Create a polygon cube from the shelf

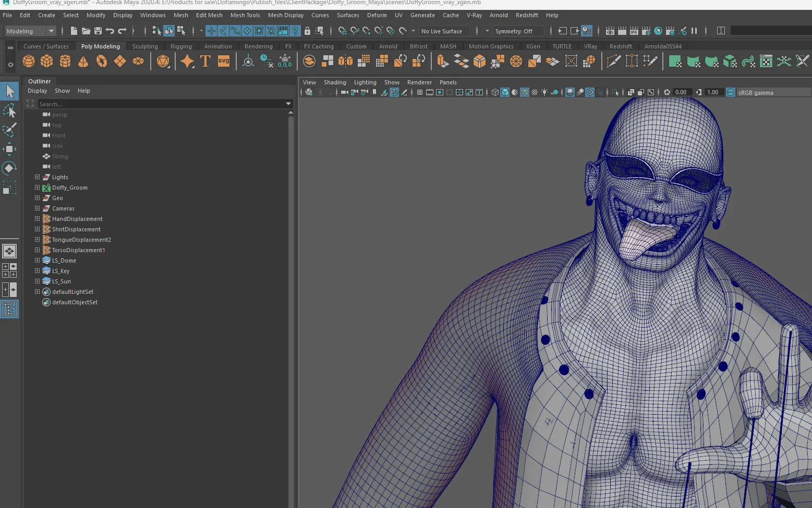46,61
